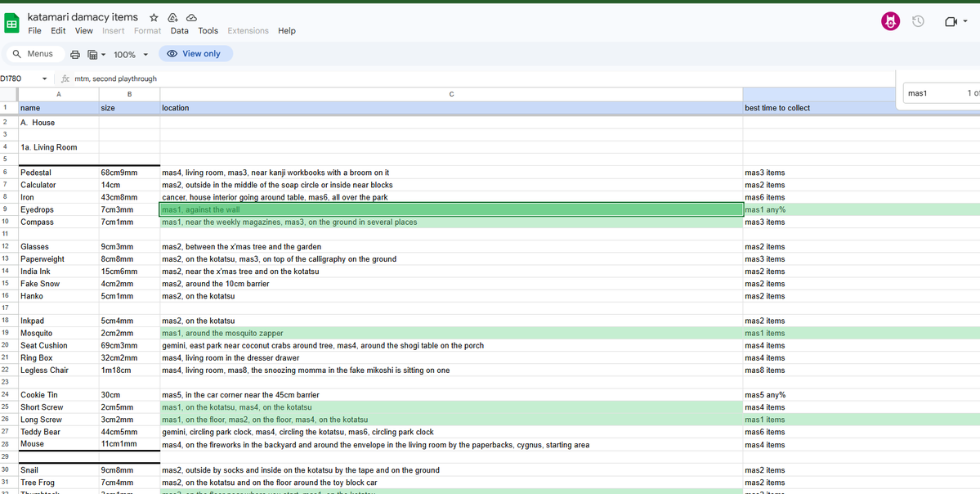Select the 'Long Screw' cell
The image size is (980, 494).
tap(59, 420)
